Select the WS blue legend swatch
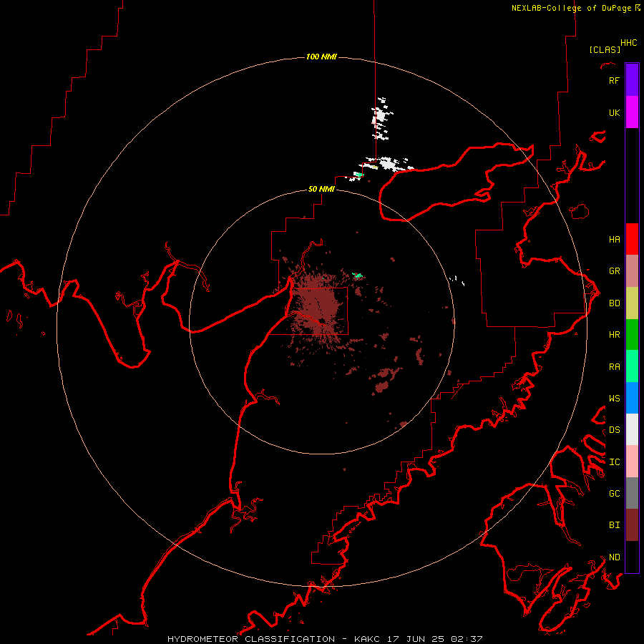This screenshot has height=644, width=644. click(632, 398)
